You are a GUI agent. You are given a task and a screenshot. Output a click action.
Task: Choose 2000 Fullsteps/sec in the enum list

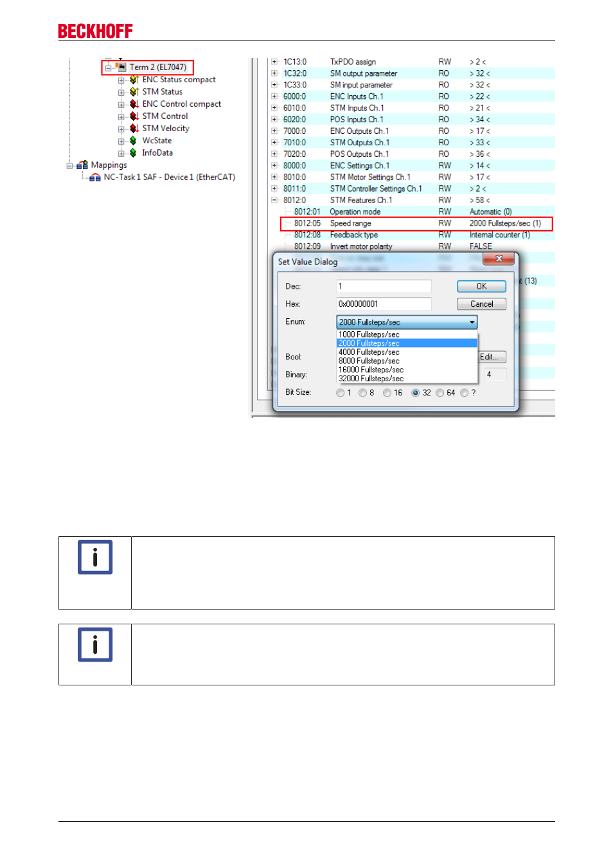click(407, 343)
